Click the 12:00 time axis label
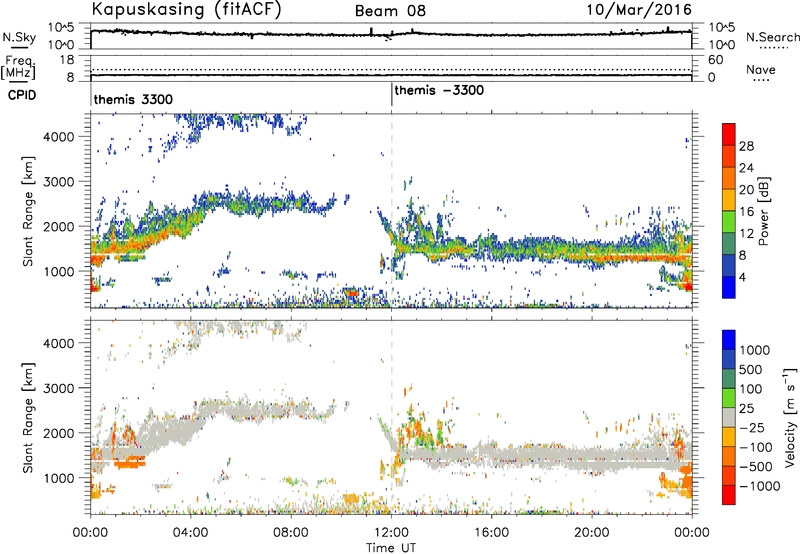This screenshot has height=554, width=800. tap(391, 533)
